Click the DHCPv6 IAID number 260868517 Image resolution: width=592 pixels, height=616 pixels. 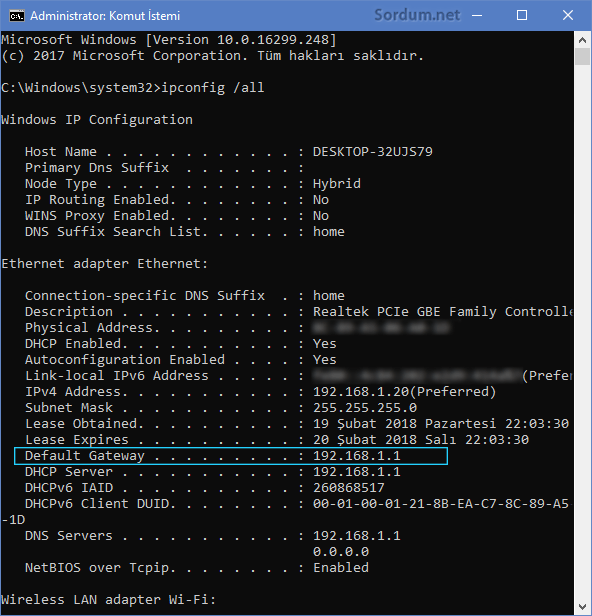point(348,488)
